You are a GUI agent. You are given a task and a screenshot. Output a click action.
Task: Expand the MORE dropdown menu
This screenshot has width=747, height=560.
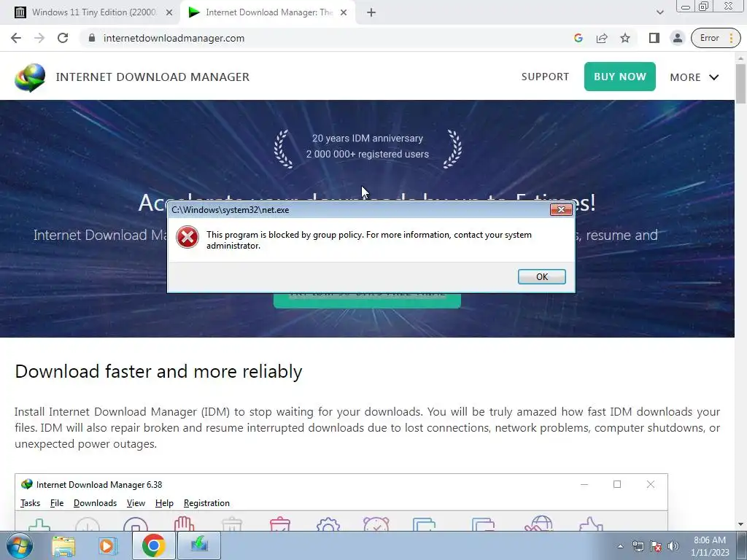pos(694,77)
